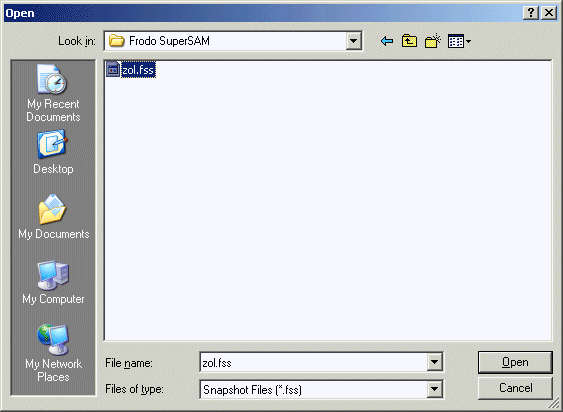563x412 pixels.
Task: Select the zol.fss file icon
Action: [x=113, y=69]
